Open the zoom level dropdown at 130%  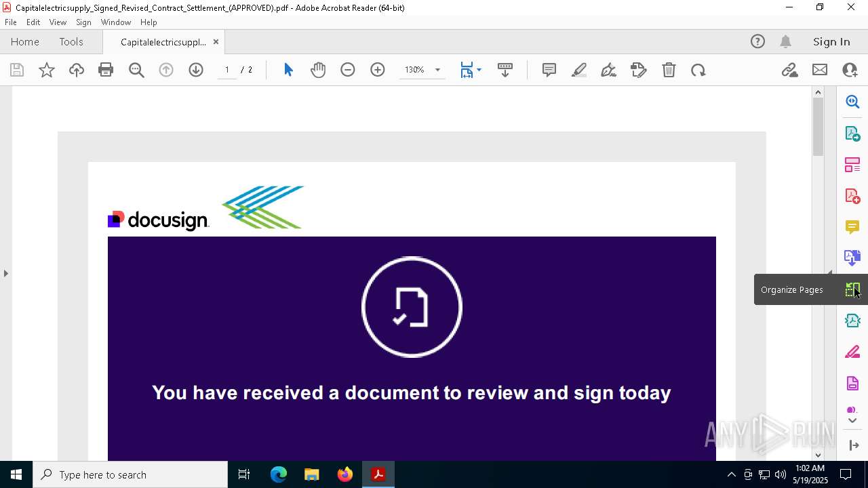[437, 70]
